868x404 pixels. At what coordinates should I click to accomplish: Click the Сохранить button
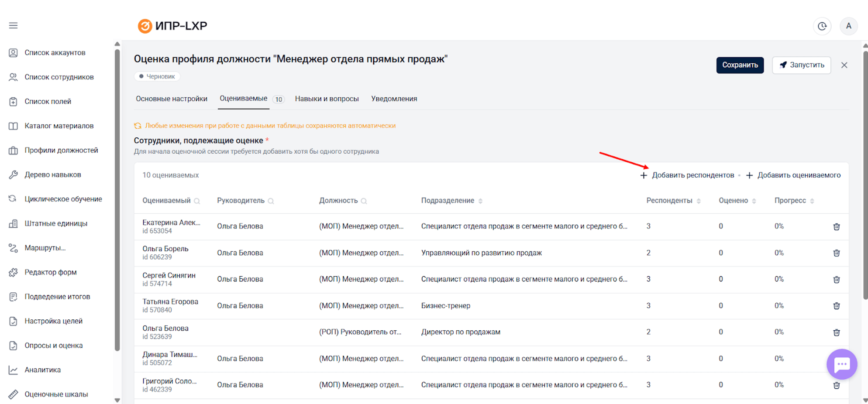click(x=740, y=65)
